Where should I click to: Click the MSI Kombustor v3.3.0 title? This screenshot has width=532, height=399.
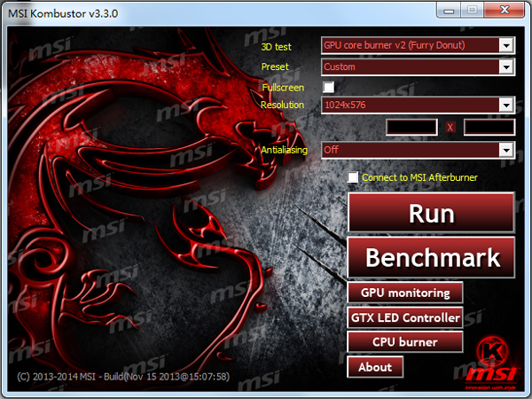[63, 13]
